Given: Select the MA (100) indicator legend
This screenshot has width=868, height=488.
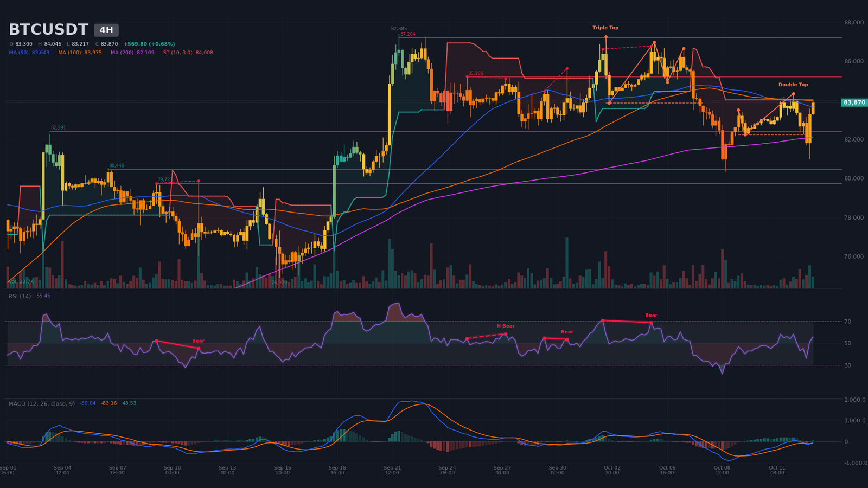Looking at the screenshot, I should [80, 53].
